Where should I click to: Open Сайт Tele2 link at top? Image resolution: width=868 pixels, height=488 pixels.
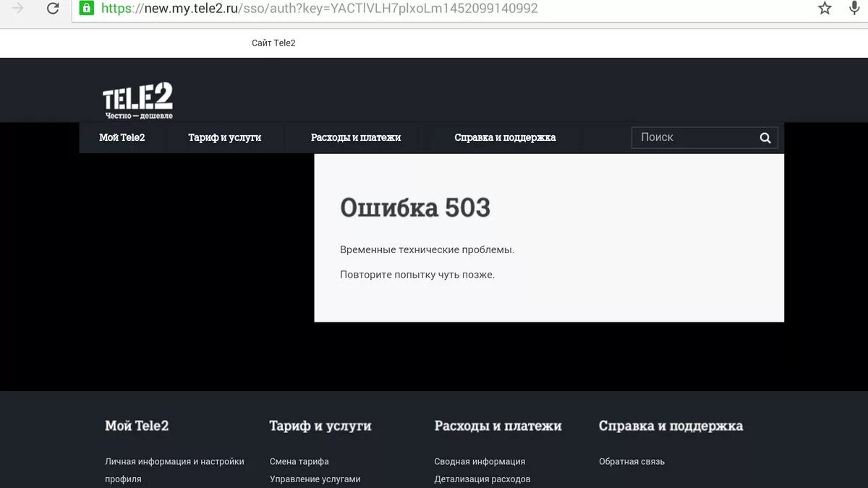click(x=273, y=43)
